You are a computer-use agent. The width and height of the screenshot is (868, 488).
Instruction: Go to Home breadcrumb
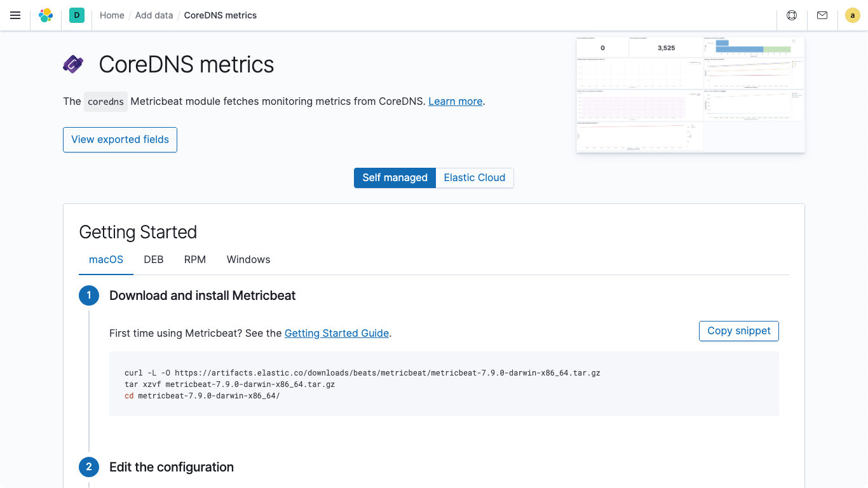click(112, 15)
